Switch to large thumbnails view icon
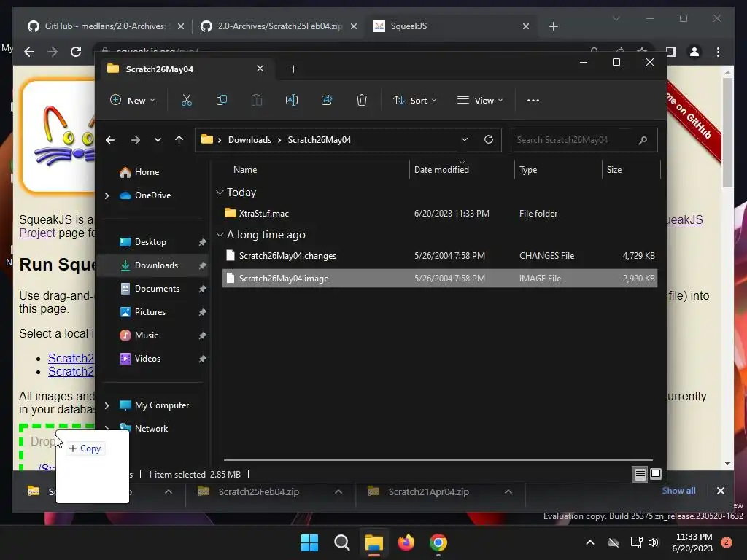Image resolution: width=747 pixels, height=560 pixels. point(656,474)
